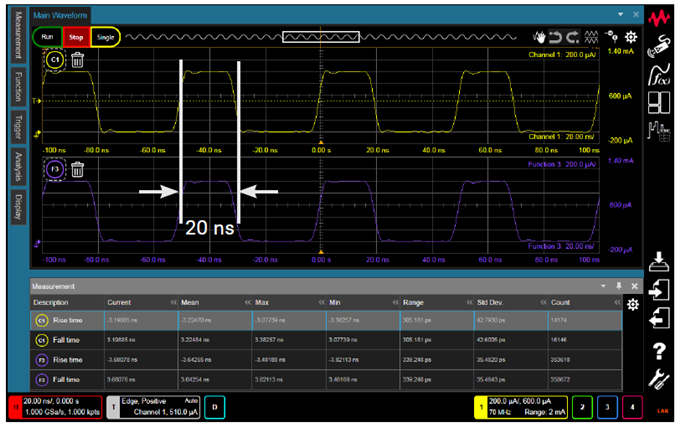Click the waveform overlay icon in toolbar
This screenshot has height=427, width=680.
(x=591, y=37)
